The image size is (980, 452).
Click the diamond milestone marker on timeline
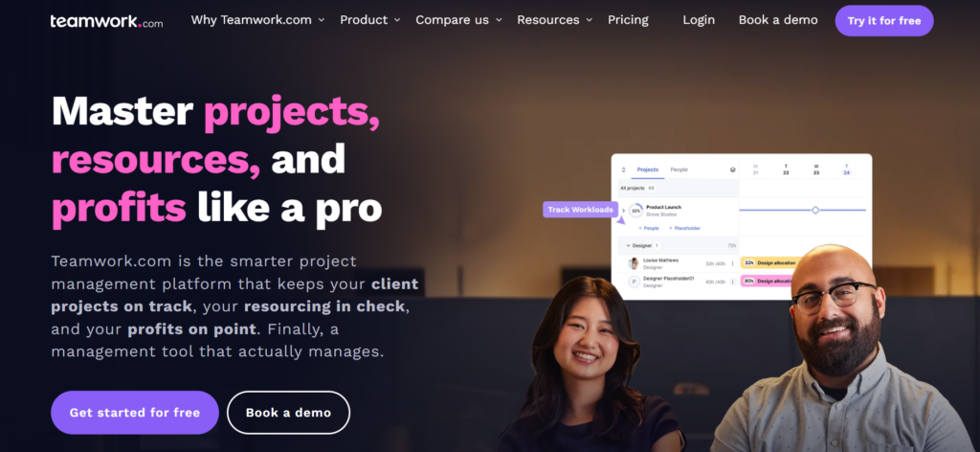[x=815, y=210]
